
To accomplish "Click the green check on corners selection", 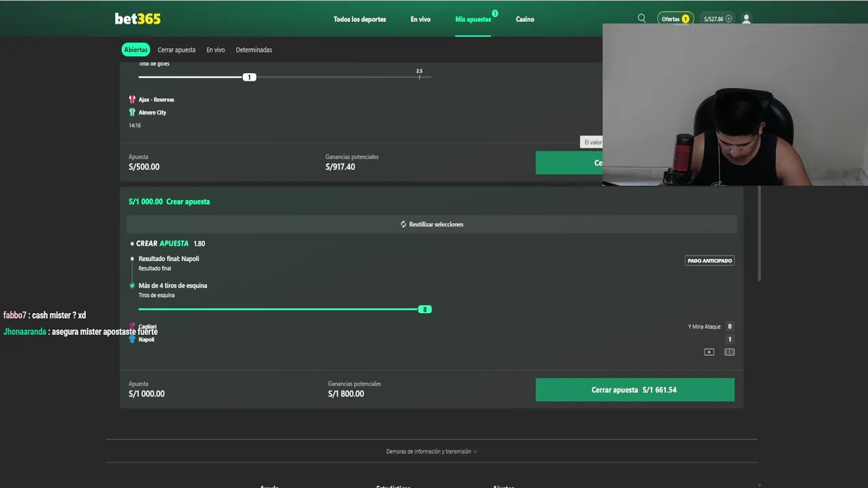I will [x=132, y=285].
